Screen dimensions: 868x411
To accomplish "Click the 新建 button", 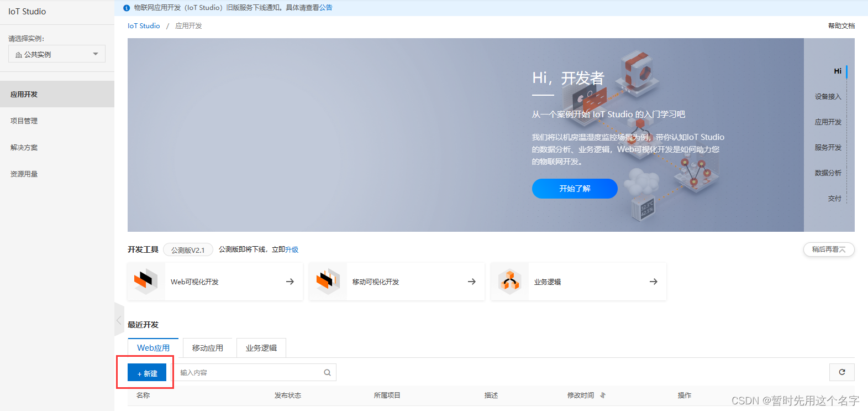I will pos(147,373).
